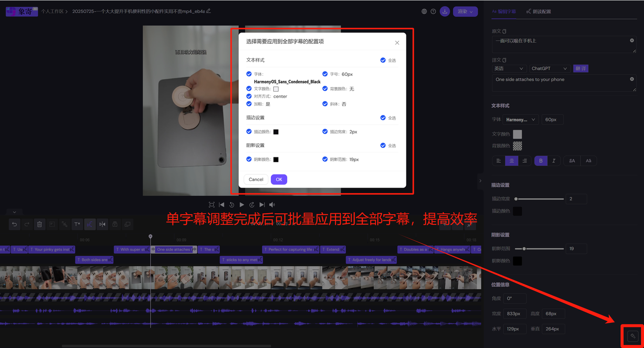Select the add text T* tool
The image size is (644, 348).
click(x=77, y=224)
